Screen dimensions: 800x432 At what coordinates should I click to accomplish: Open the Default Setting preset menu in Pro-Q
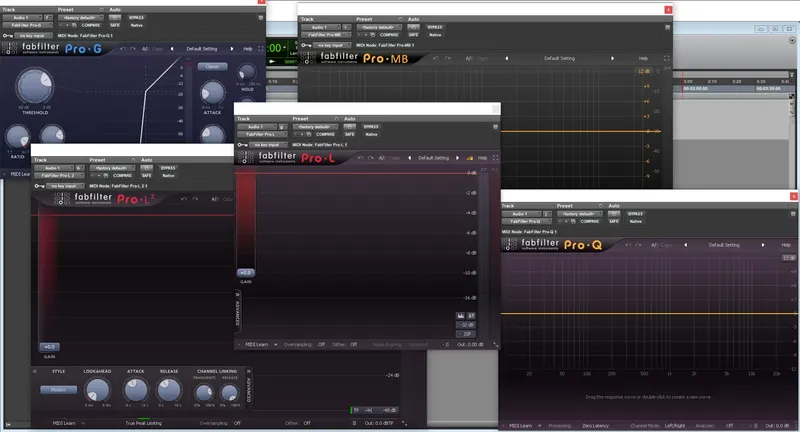pos(723,245)
